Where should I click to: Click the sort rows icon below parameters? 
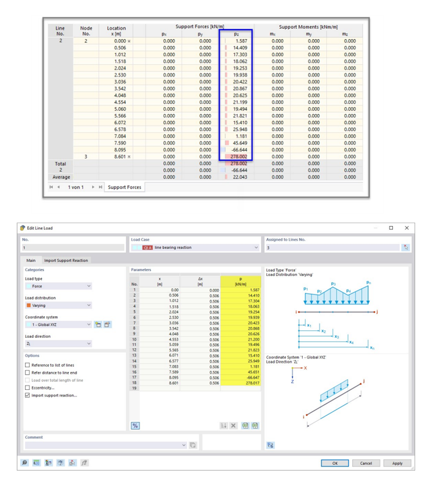[223, 426]
